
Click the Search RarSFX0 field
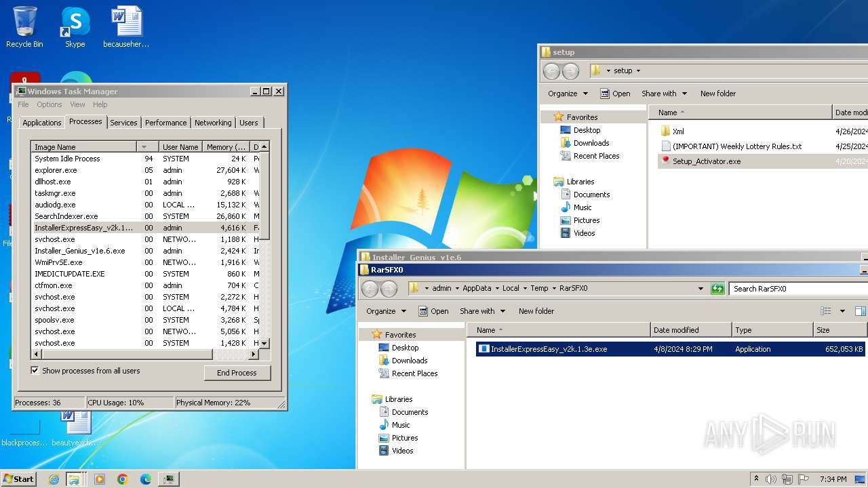[x=799, y=289]
